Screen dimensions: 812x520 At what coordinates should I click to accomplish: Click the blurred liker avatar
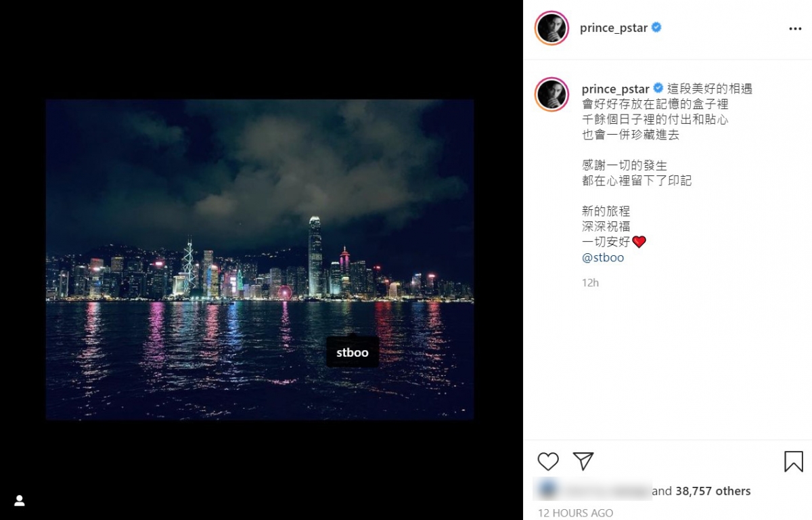click(546, 490)
